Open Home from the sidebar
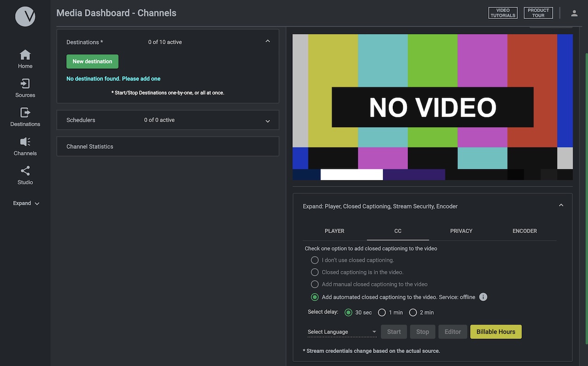The width and height of the screenshot is (588, 366). [25, 58]
